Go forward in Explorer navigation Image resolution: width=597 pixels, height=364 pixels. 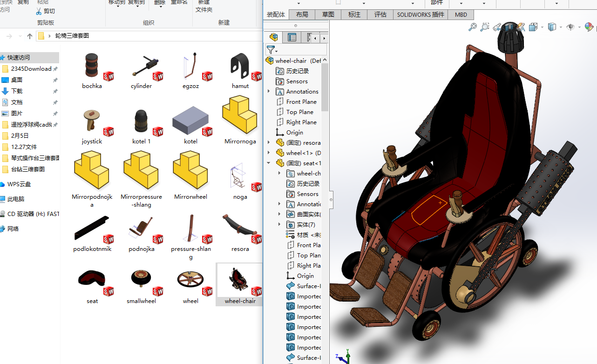(9, 36)
